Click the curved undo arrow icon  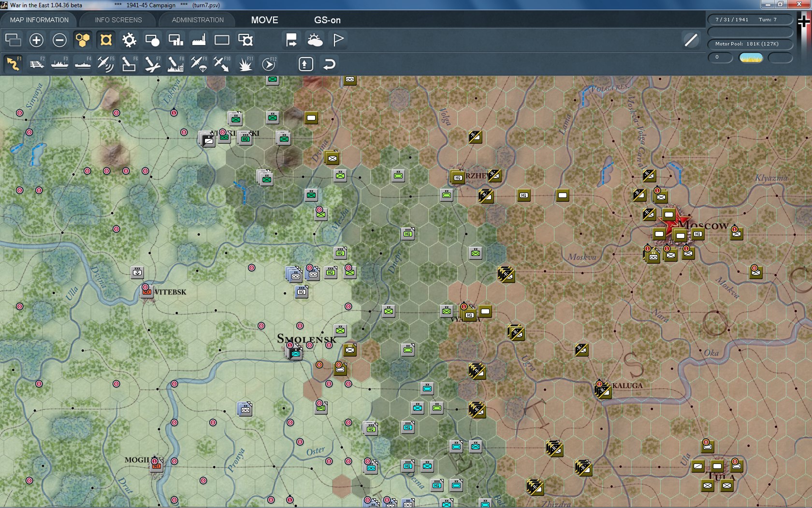coord(329,64)
